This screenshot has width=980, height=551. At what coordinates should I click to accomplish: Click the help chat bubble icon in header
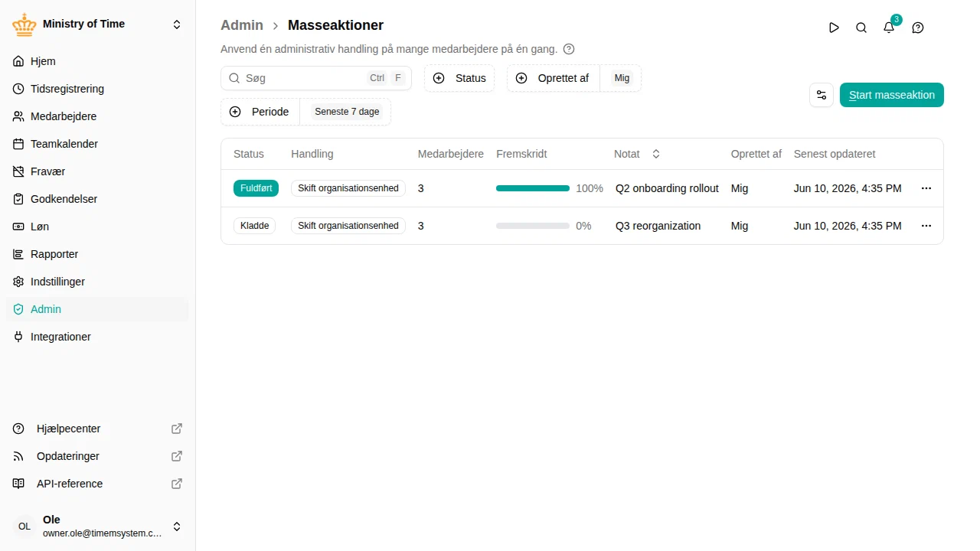pyautogui.click(x=918, y=28)
